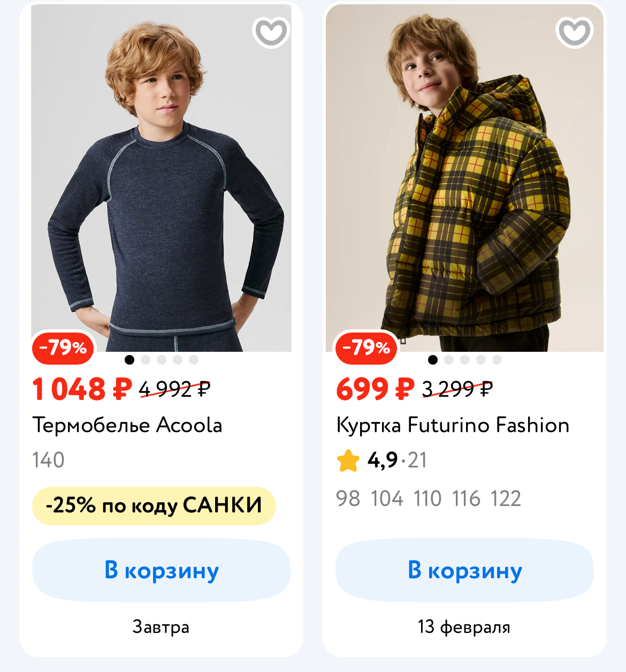Open the thermal underwear product photo
Screen dimensions: 626x672
click(161, 177)
